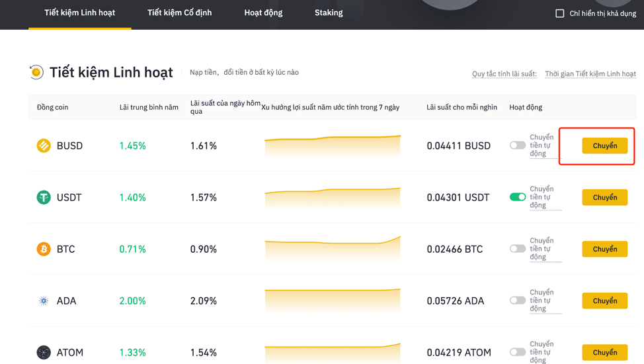Click the BUSD coin icon
This screenshot has width=644, height=364.
click(x=44, y=146)
